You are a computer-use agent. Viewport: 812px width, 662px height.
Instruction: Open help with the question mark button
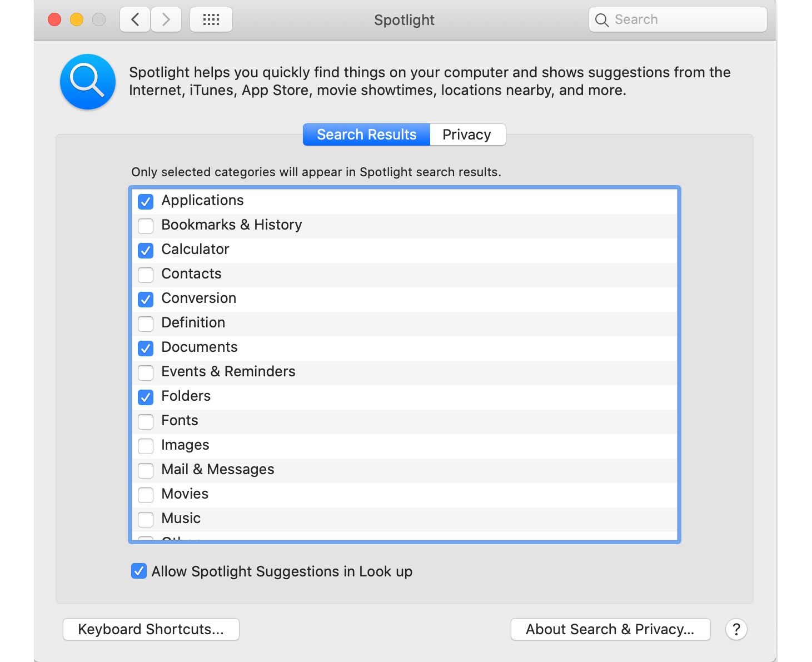736,629
